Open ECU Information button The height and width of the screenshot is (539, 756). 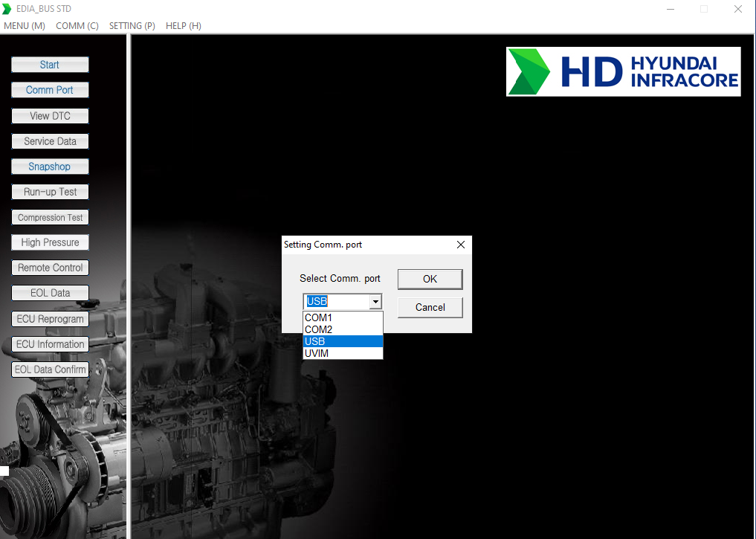[x=50, y=344]
